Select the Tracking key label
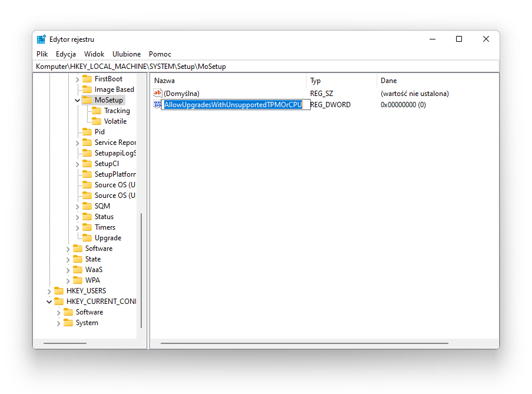 (x=117, y=111)
